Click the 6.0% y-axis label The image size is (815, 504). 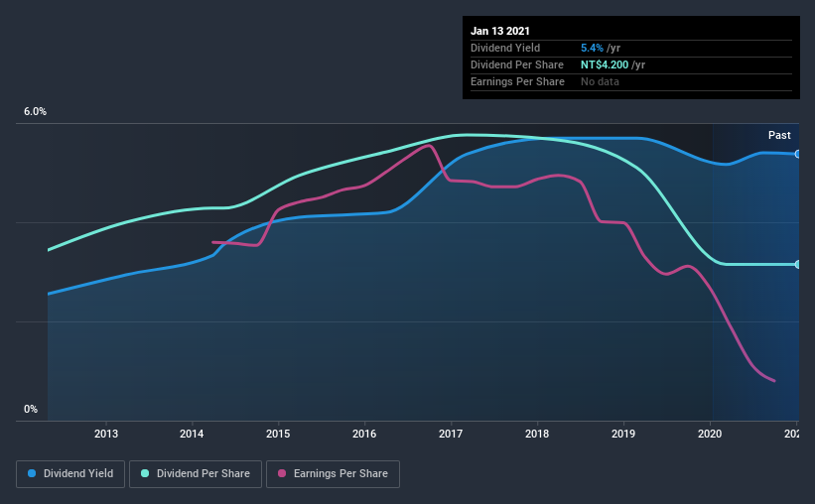pyautogui.click(x=35, y=112)
